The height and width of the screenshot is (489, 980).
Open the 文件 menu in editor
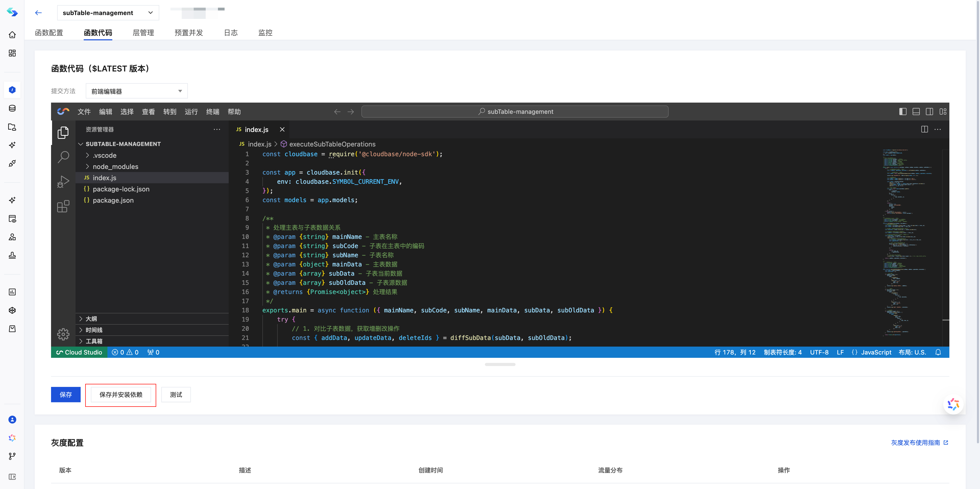(84, 112)
